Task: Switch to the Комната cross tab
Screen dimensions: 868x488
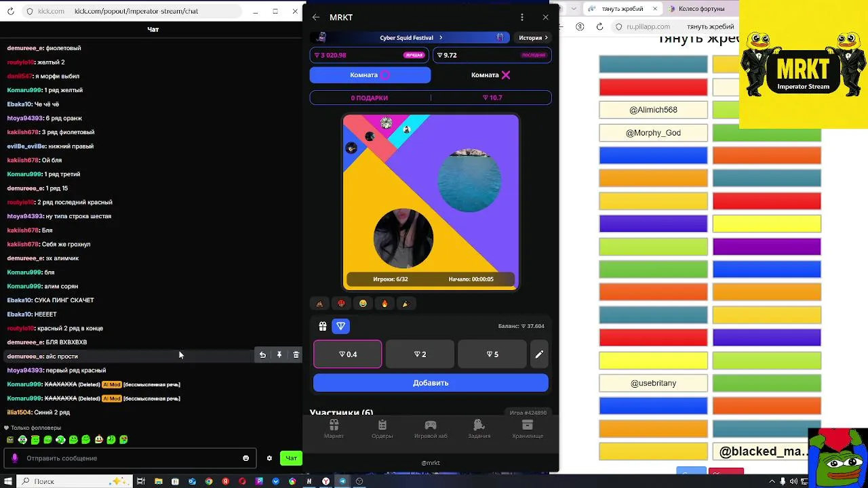Action: pyautogui.click(x=491, y=75)
